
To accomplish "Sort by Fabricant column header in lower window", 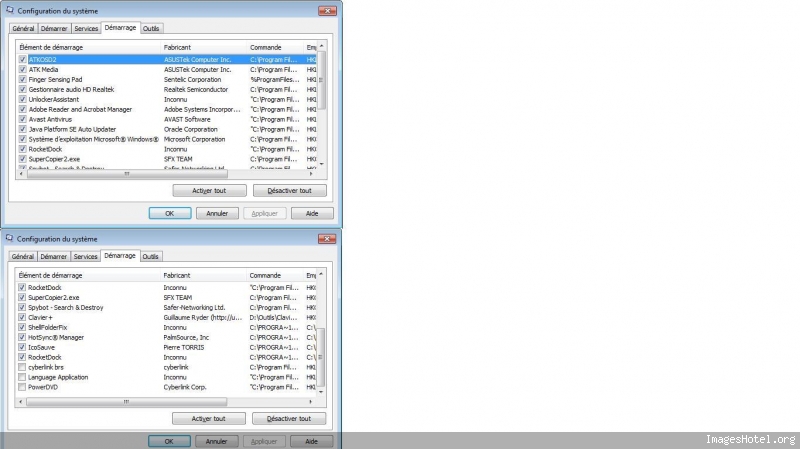I will coord(203,275).
